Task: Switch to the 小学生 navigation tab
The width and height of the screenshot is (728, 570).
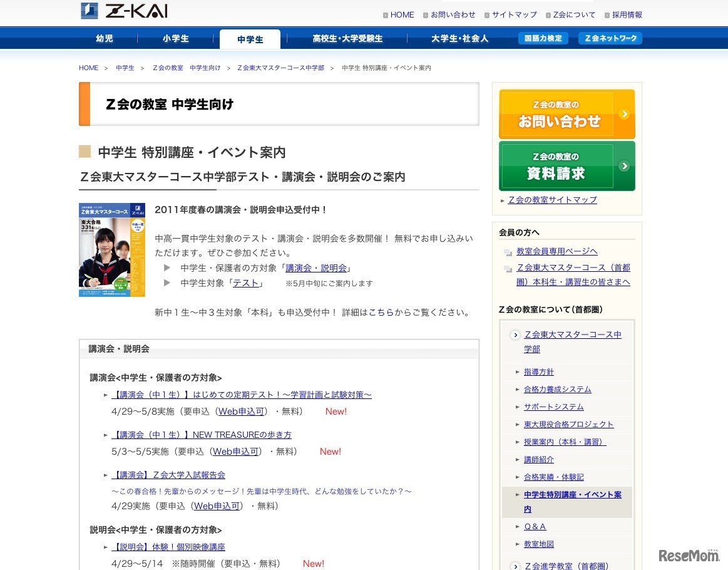Action: click(175, 38)
